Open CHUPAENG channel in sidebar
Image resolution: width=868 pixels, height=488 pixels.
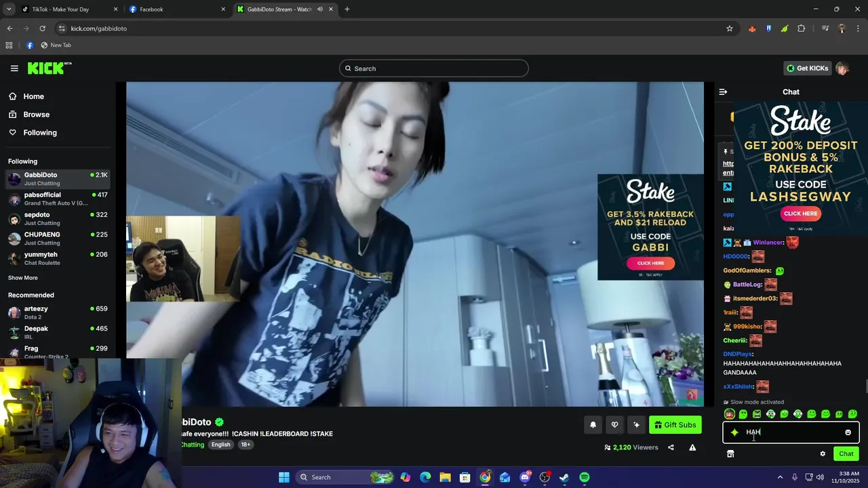tap(58, 238)
